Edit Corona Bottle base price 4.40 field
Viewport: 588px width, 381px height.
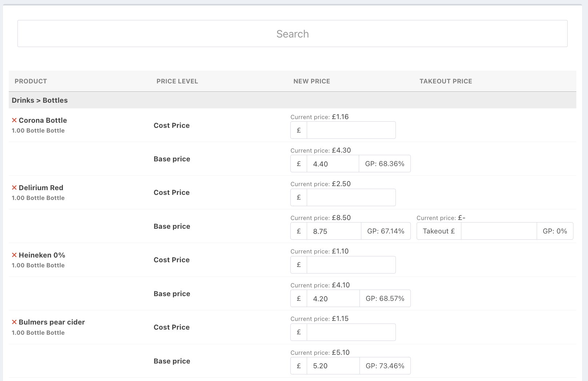(x=333, y=164)
